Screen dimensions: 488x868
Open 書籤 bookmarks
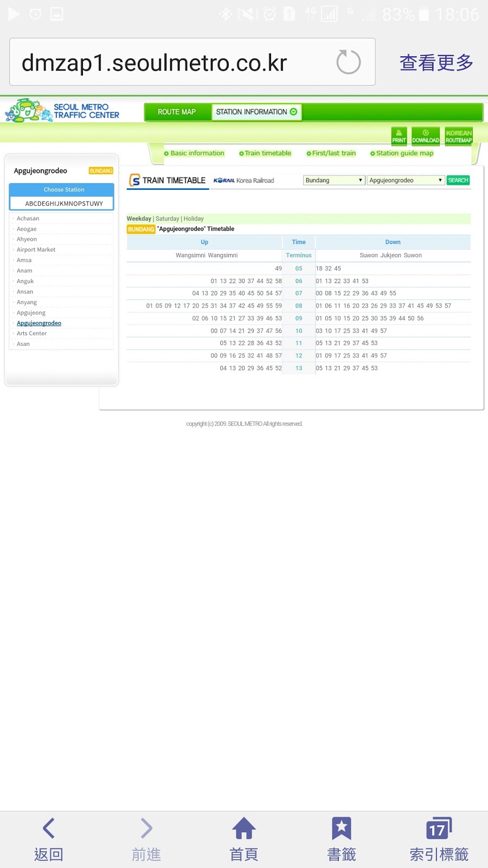342,839
